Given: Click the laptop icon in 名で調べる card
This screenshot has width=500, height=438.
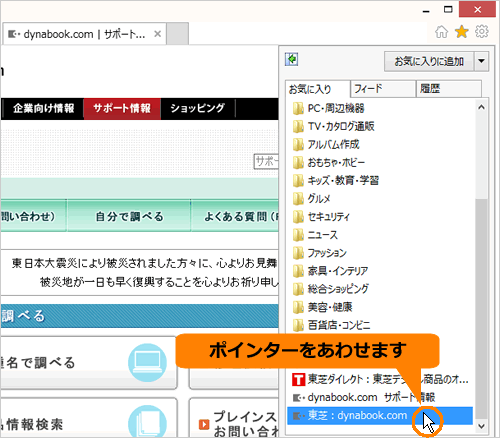Looking at the screenshot, I should tap(147, 363).
